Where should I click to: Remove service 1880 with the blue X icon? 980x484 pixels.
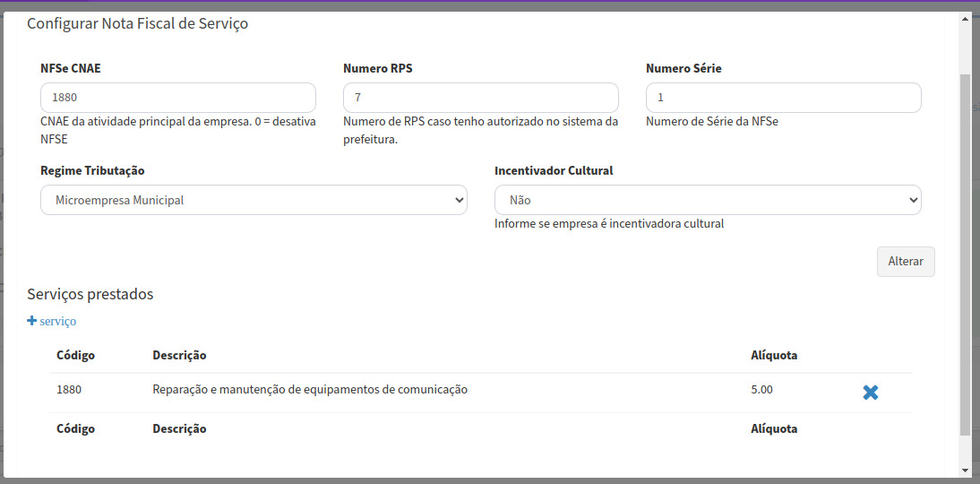[870, 392]
